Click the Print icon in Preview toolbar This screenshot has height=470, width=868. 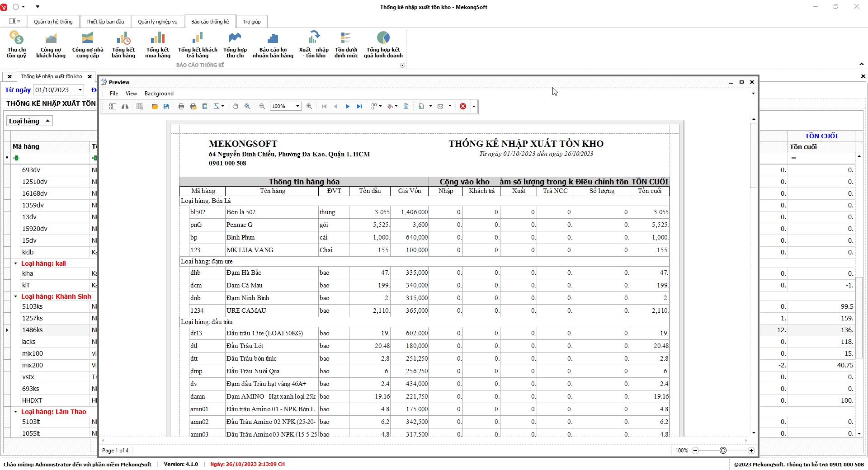[181, 106]
